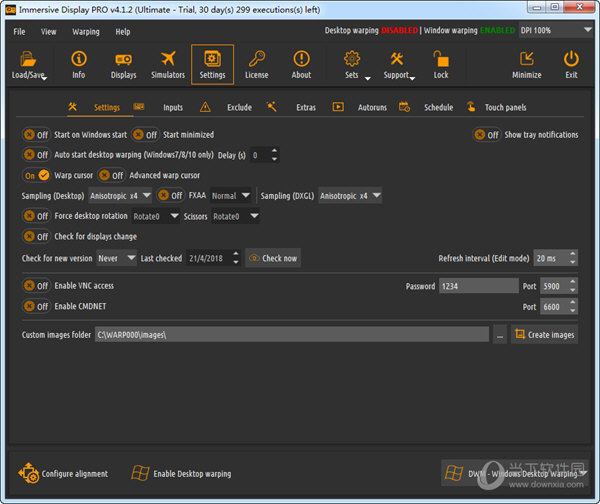Open the File menu
Image resolution: width=600 pixels, height=504 pixels.
click(x=19, y=31)
